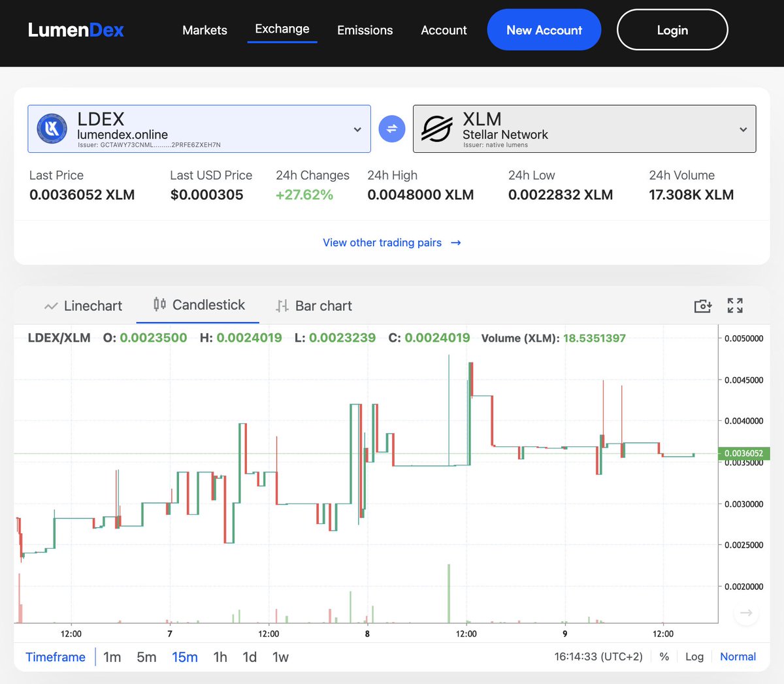784x684 pixels.
Task: Click the Bar chart icon
Action: 282,306
